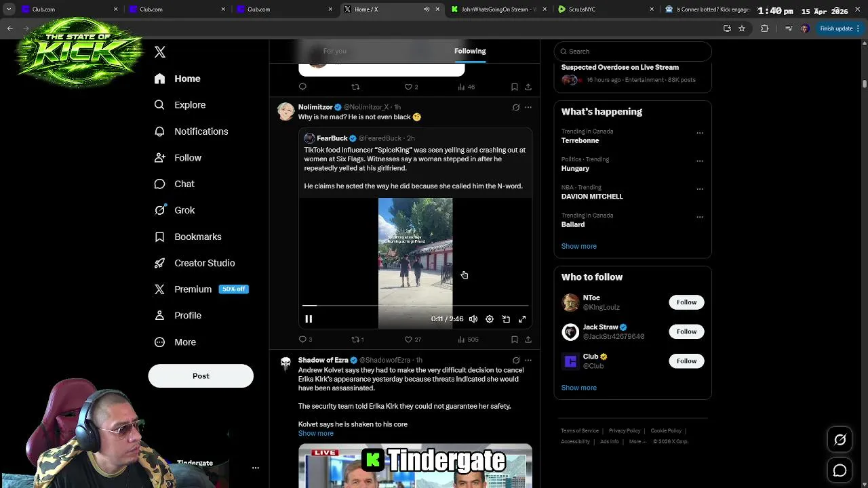Open Grok in the sidebar
Screen dimensions: 868x488
174,210
